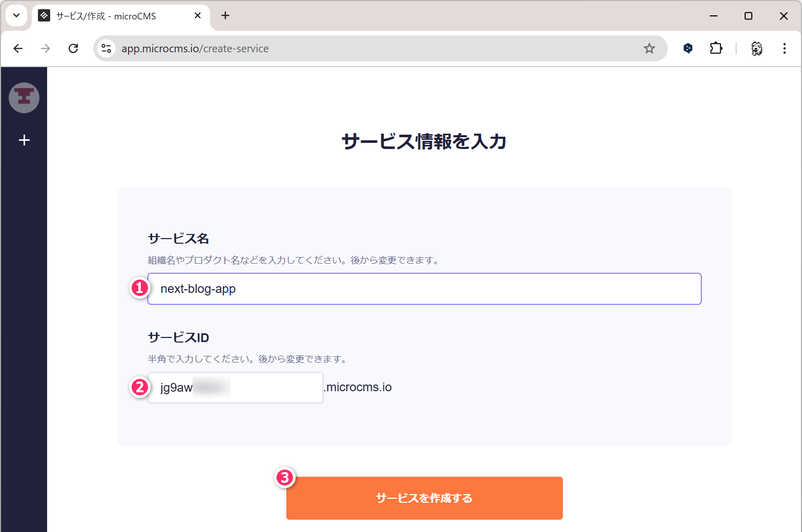Screen dimensions: 802x532
Task: Open site information icon in address bar
Action: coord(107,49)
